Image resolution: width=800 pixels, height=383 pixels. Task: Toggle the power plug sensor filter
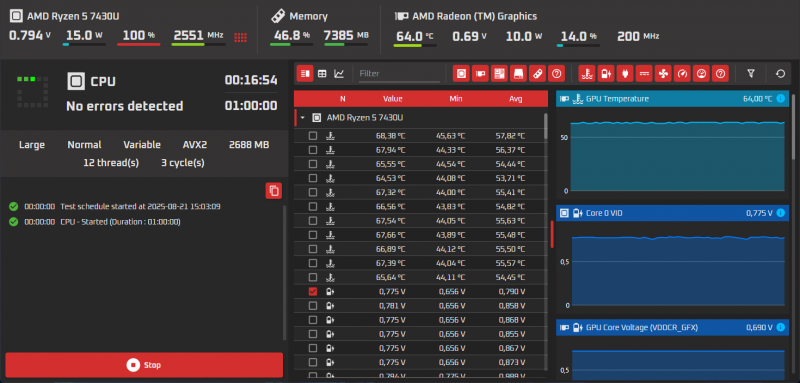pyautogui.click(x=624, y=74)
